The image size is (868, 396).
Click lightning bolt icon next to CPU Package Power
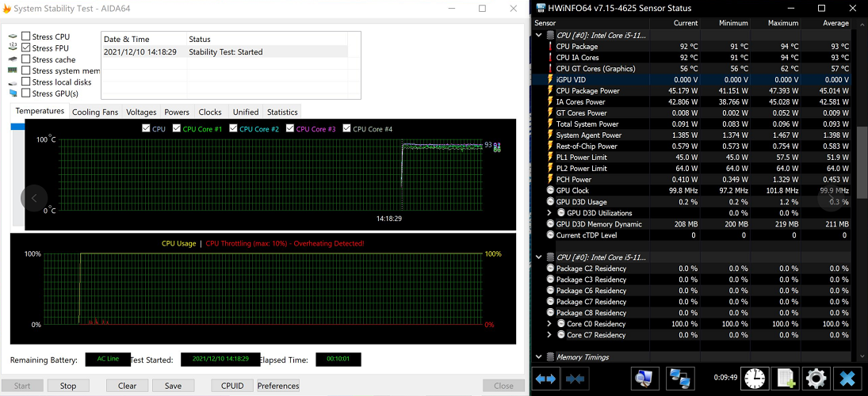tap(550, 91)
